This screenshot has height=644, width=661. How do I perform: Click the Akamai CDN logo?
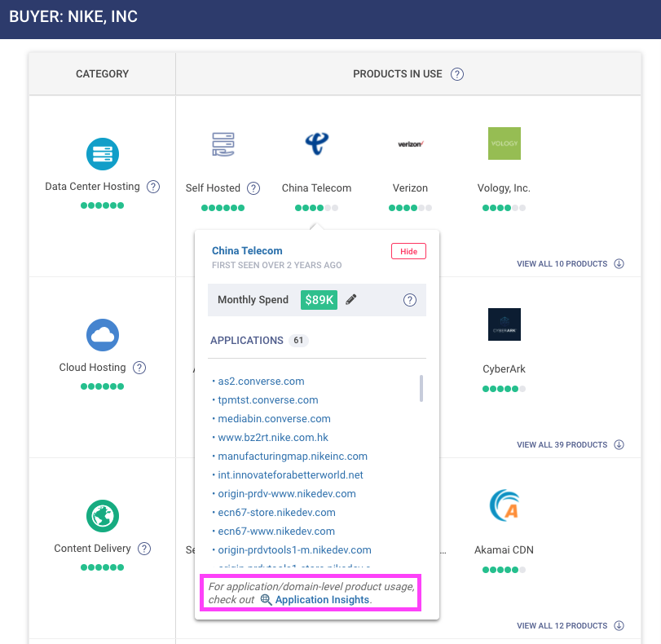[x=505, y=505]
